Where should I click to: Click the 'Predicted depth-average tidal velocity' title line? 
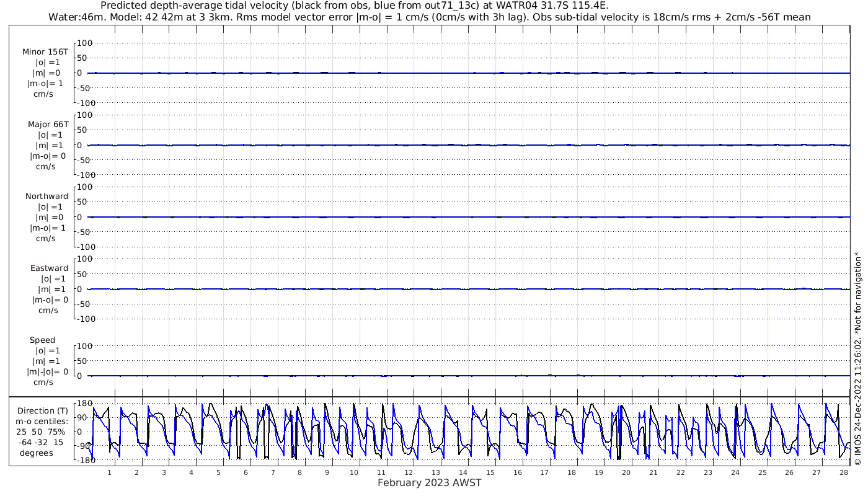click(354, 6)
